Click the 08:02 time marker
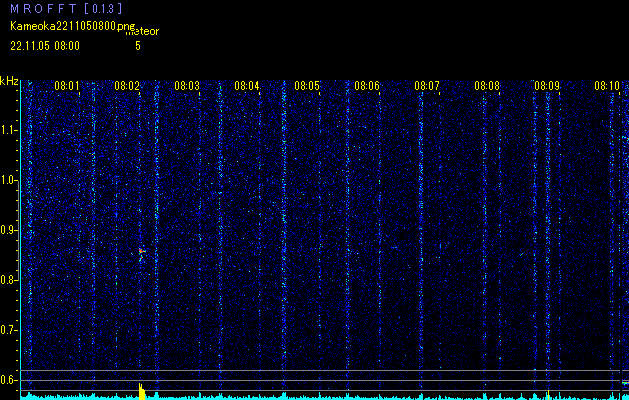 (x=127, y=86)
